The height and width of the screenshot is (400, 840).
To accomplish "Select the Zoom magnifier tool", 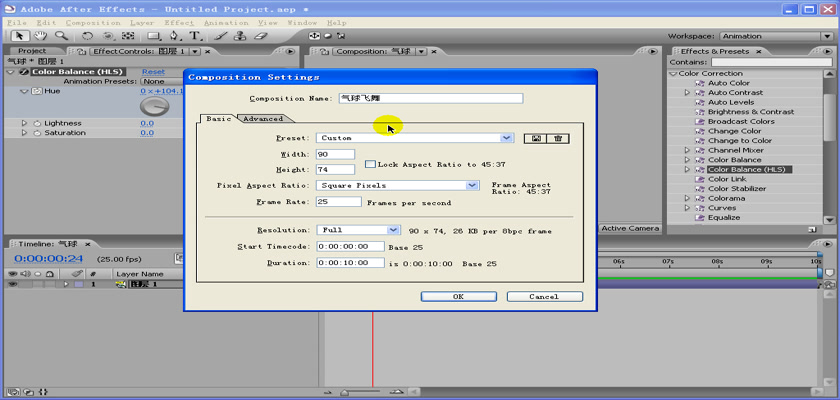I will [61, 35].
